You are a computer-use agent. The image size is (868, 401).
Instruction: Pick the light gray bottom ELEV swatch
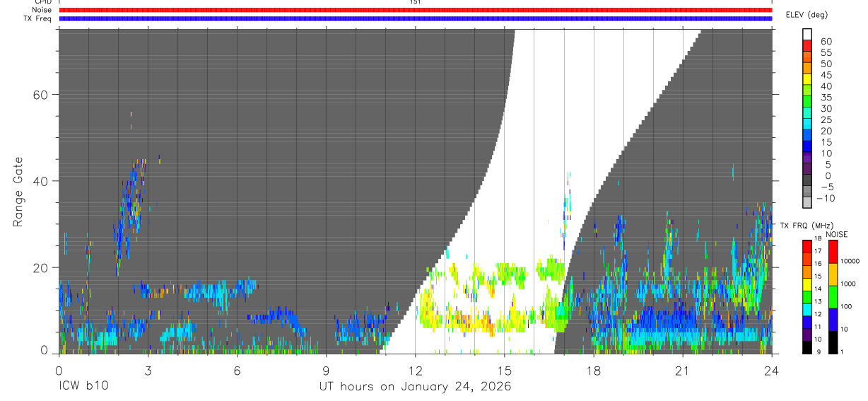pyautogui.click(x=807, y=202)
